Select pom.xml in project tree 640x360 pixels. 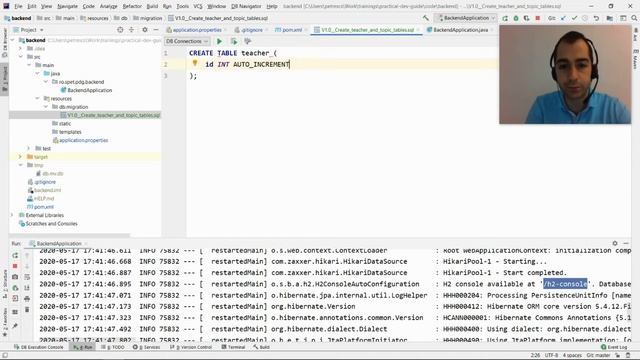[x=40, y=207]
